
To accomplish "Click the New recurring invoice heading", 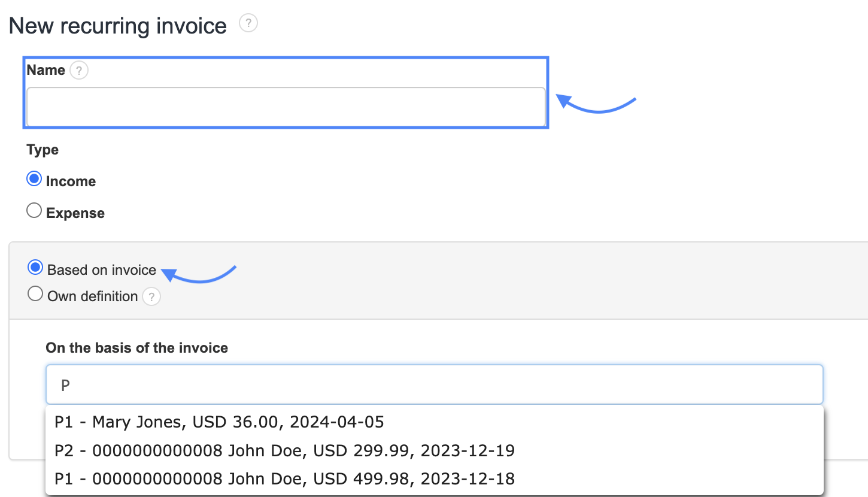I will [118, 26].
